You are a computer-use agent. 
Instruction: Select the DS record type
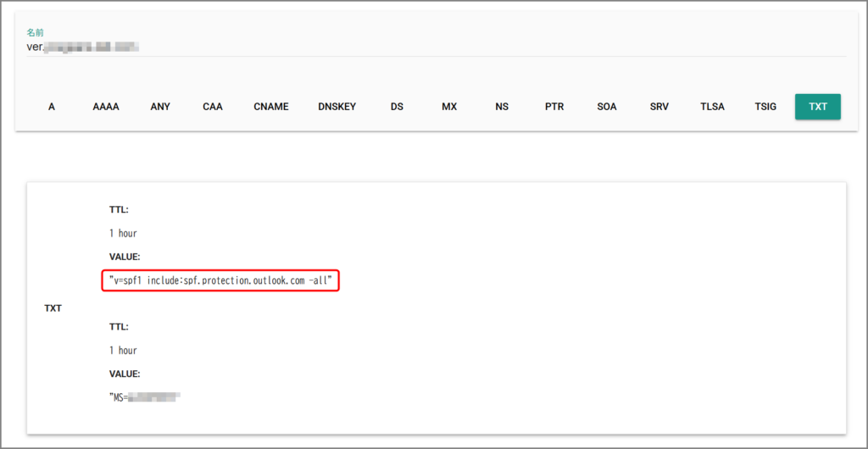tap(397, 107)
